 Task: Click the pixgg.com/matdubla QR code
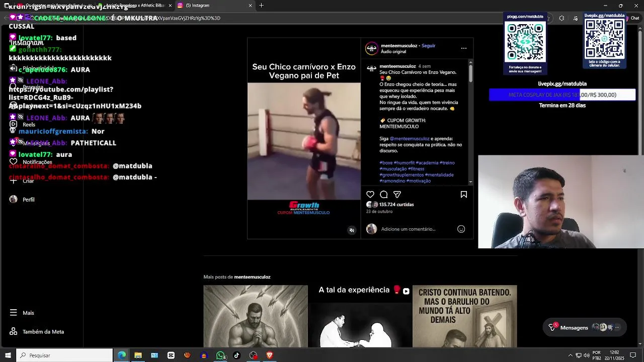pyautogui.click(x=525, y=42)
